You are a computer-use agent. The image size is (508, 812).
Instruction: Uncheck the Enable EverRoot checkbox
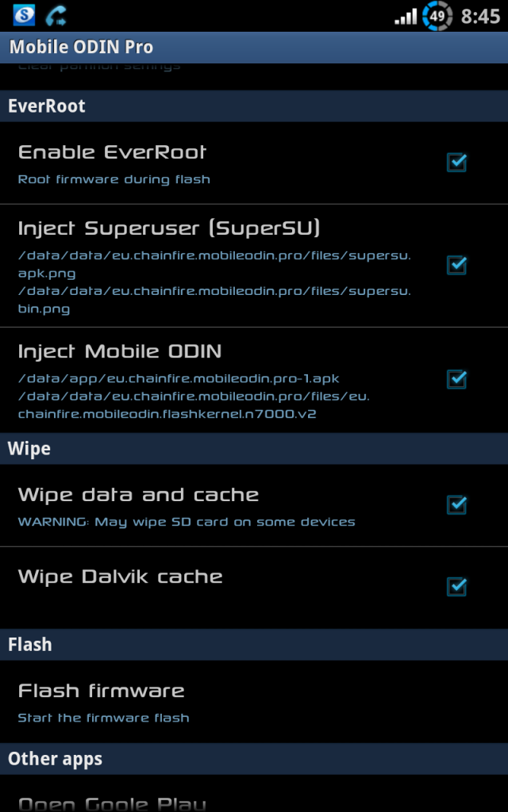pyautogui.click(x=456, y=163)
